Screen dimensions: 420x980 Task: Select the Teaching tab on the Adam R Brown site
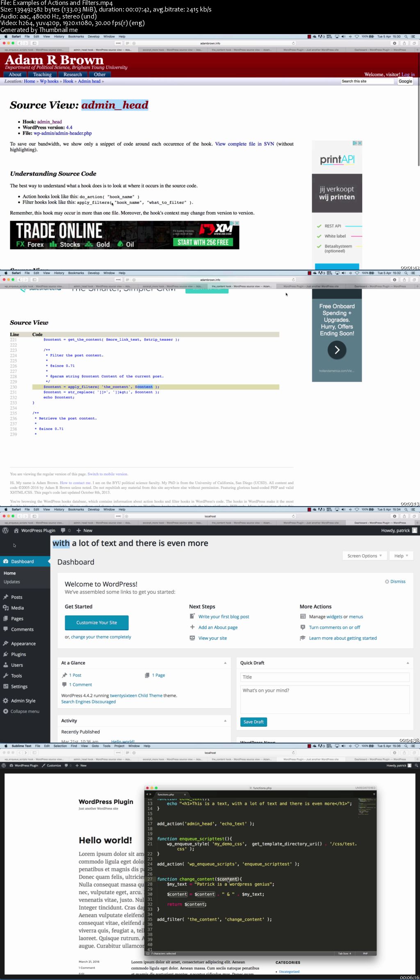[x=42, y=74]
